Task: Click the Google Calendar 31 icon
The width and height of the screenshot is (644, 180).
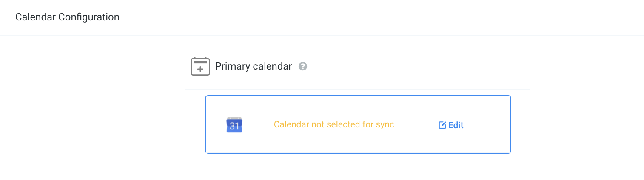Action: [x=234, y=125]
